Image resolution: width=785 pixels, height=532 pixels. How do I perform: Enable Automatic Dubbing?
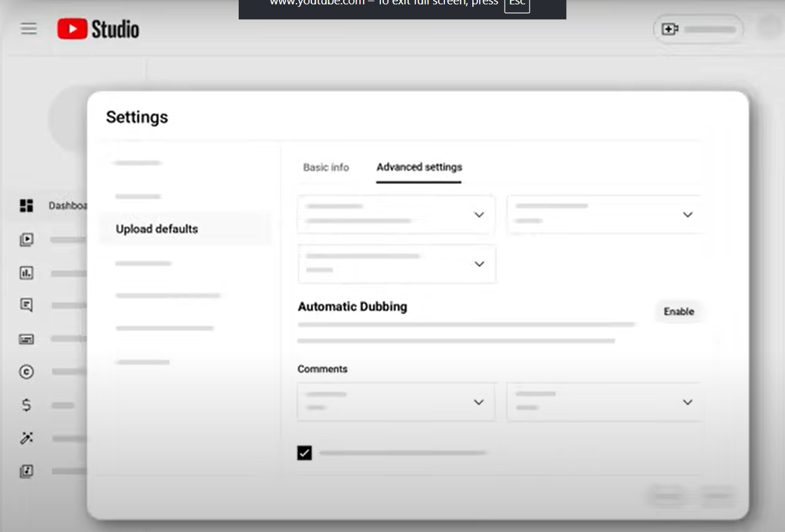click(x=679, y=311)
